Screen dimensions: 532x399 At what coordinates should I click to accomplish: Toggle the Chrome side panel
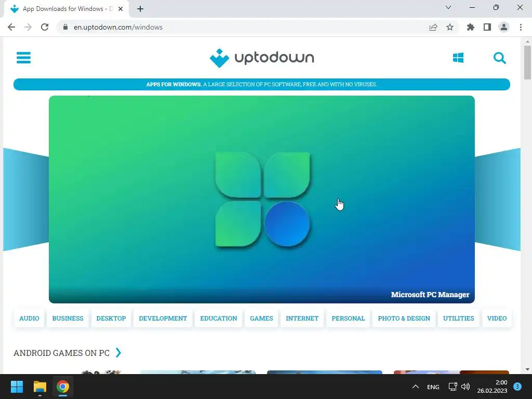[x=487, y=27]
